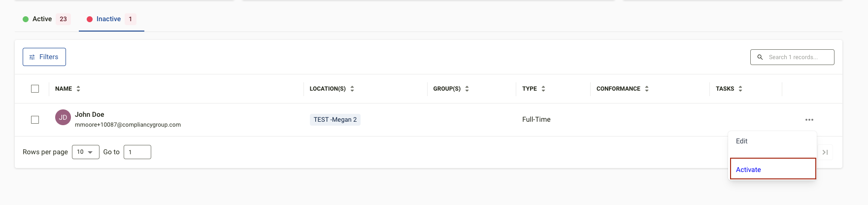Select the Inactive tab
Screen dimensions: 868x205
pyautogui.click(x=111, y=19)
